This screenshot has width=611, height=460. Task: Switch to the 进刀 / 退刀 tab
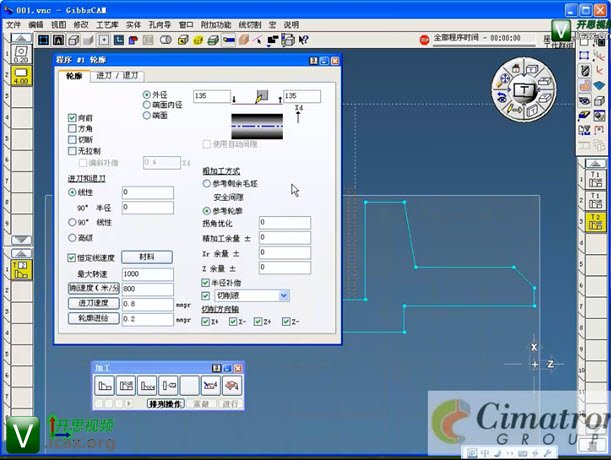[119, 76]
